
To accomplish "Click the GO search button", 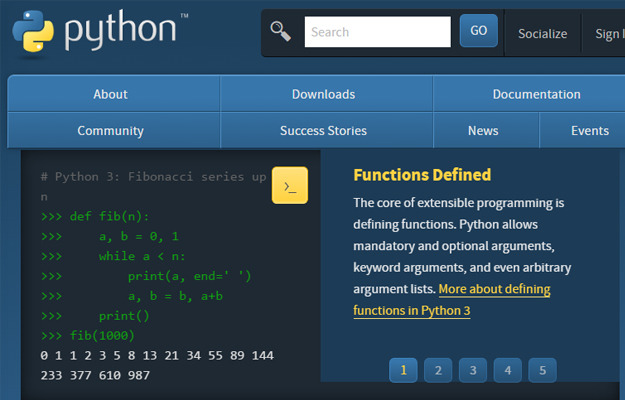I will coord(478,31).
